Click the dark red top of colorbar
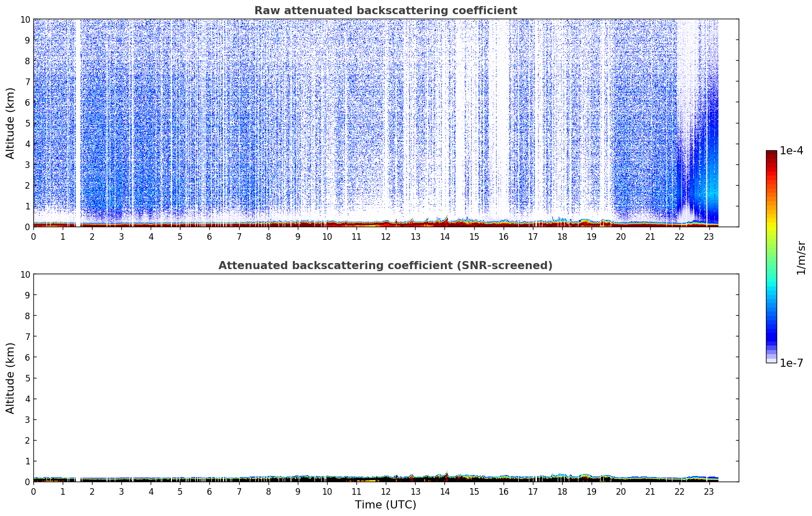Screen dimensions: 812x516 pos(771,154)
